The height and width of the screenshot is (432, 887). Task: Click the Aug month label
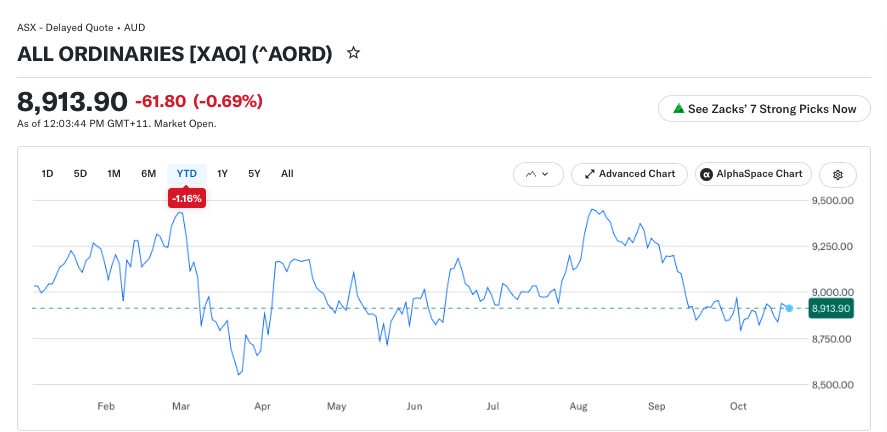tap(579, 406)
